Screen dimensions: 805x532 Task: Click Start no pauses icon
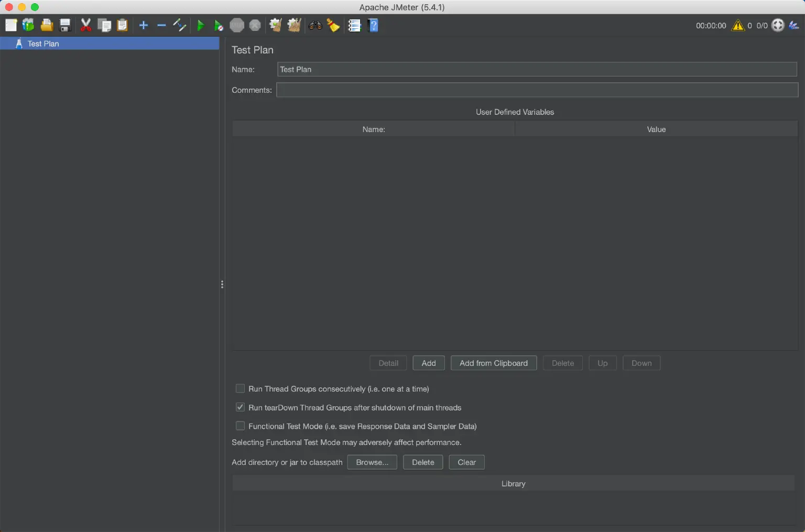pos(219,25)
